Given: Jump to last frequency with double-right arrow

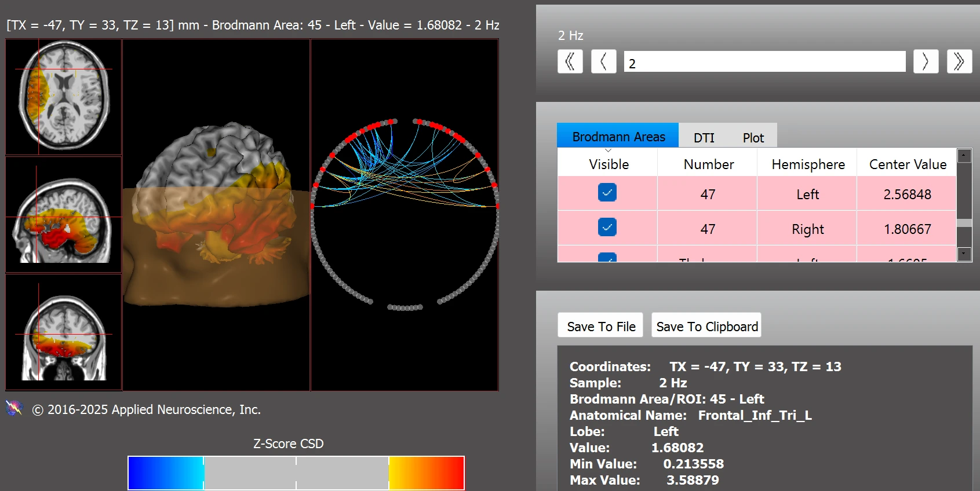Looking at the screenshot, I should tap(959, 61).
